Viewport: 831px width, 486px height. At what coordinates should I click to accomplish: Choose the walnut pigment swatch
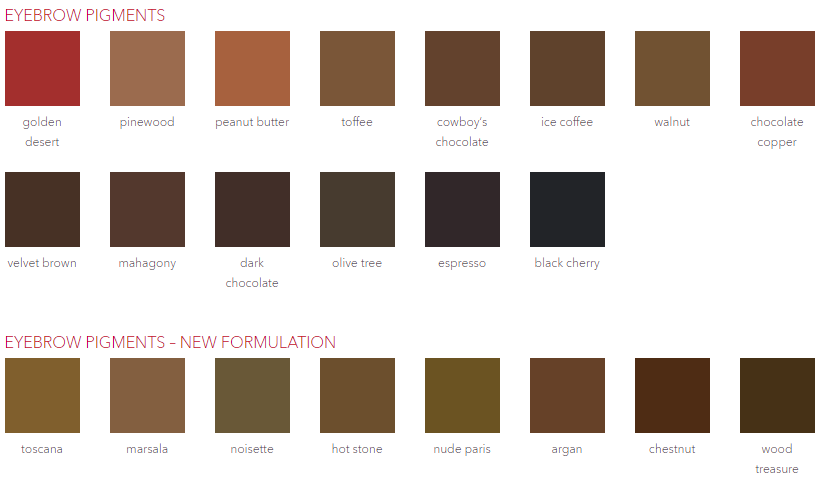[x=672, y=68]
